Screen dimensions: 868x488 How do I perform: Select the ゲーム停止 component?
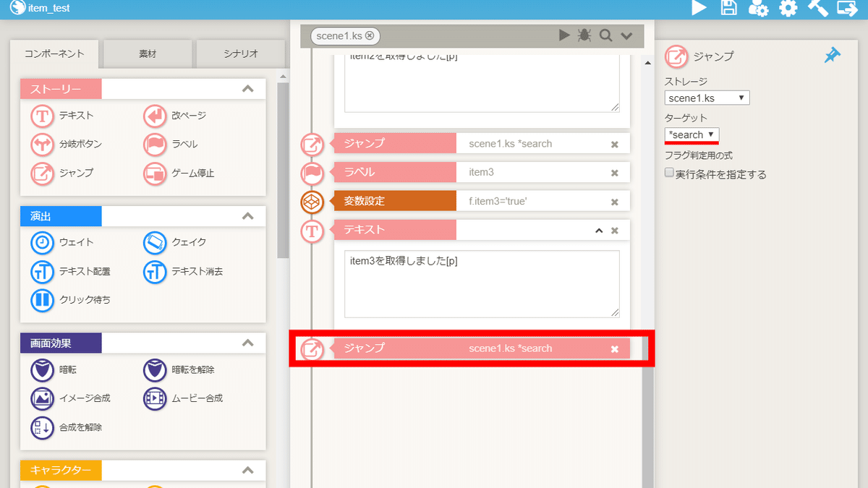[x=179, y=173]
